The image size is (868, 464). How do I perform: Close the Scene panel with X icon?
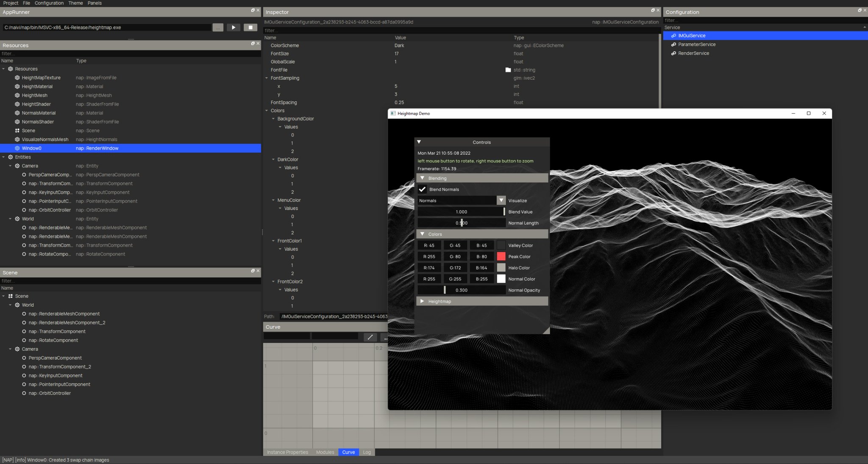pyautogui.click(x=258, y=271)
